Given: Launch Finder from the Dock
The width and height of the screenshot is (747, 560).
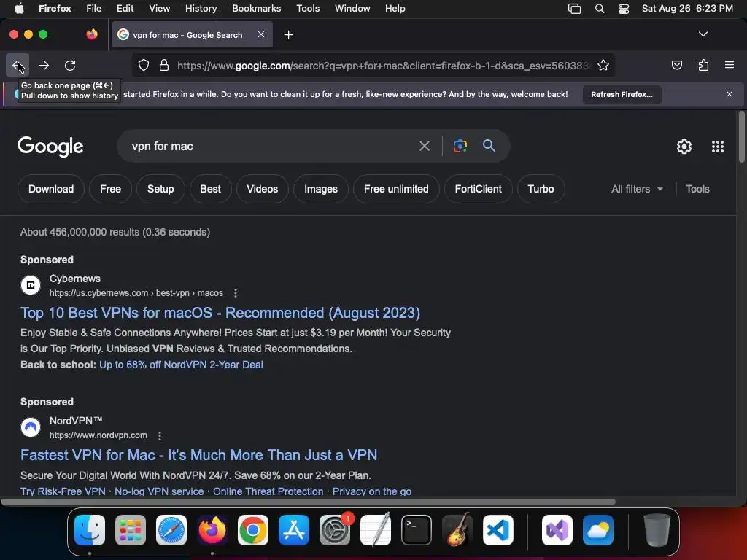Looking at the screenshot, I should tap(90, 529).
